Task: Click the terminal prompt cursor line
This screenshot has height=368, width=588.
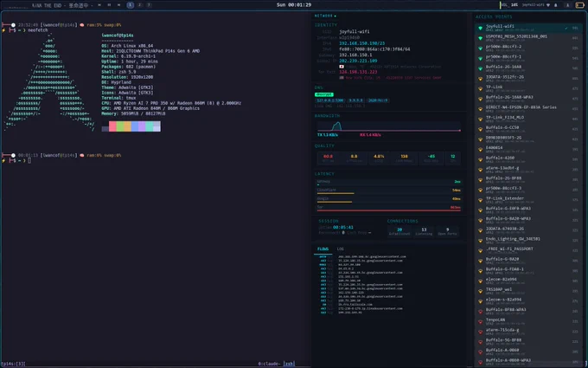Action: tap(29, 161)
